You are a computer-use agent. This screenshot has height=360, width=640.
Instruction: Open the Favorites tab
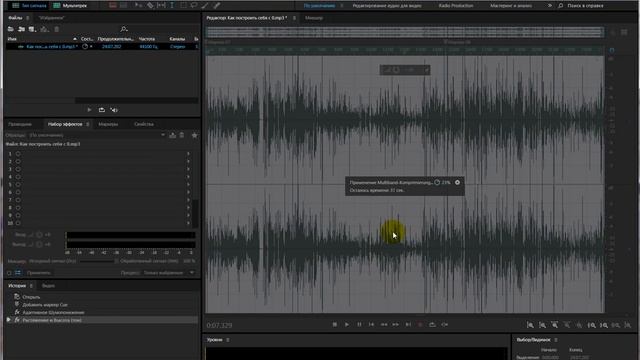[51, 18]
